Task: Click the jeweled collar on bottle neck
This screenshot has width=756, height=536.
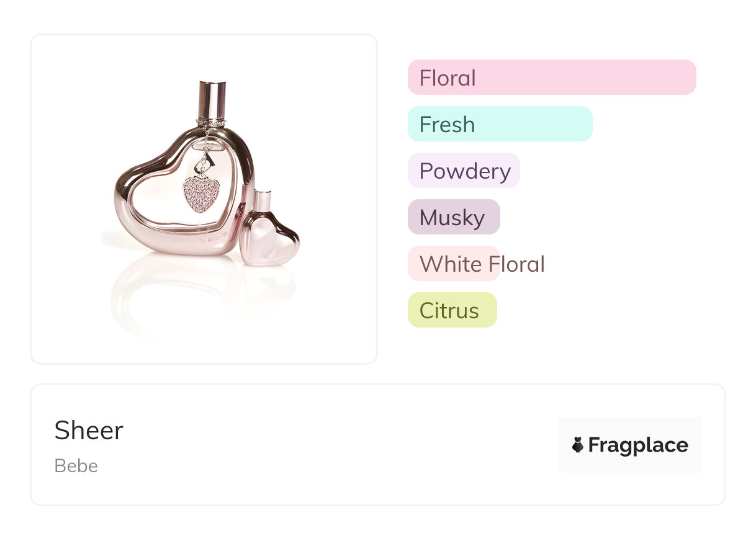Action: coord(211,121)
